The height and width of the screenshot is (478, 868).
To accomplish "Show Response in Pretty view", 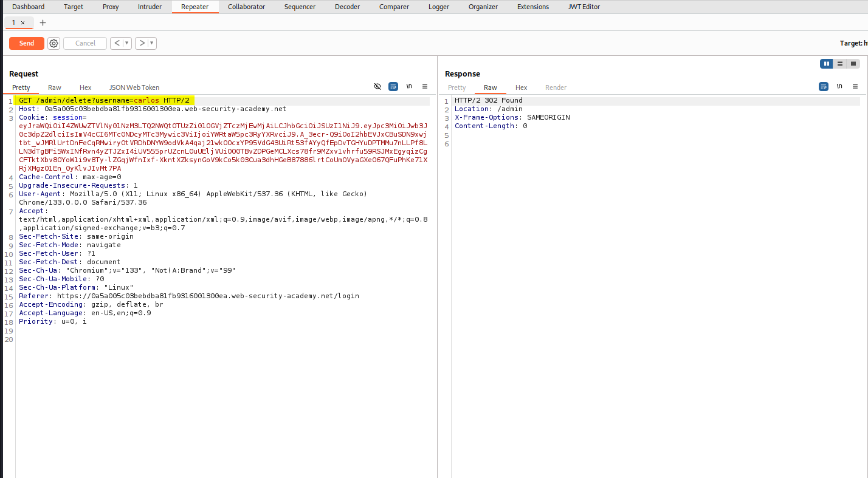I will point(457,87).
